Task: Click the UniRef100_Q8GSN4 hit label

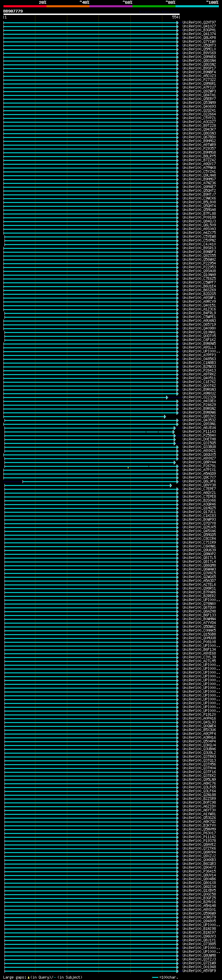Action: [x=199, y=60]
